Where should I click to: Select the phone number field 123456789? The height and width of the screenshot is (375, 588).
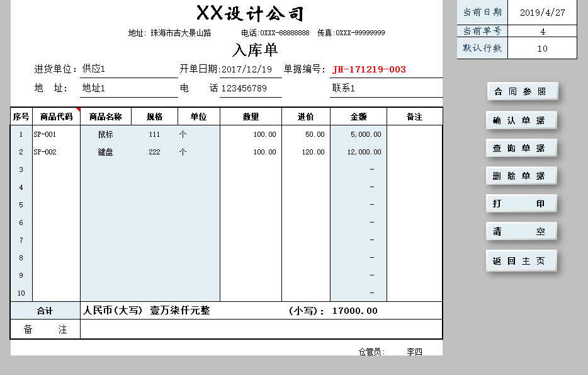point(250,89)
